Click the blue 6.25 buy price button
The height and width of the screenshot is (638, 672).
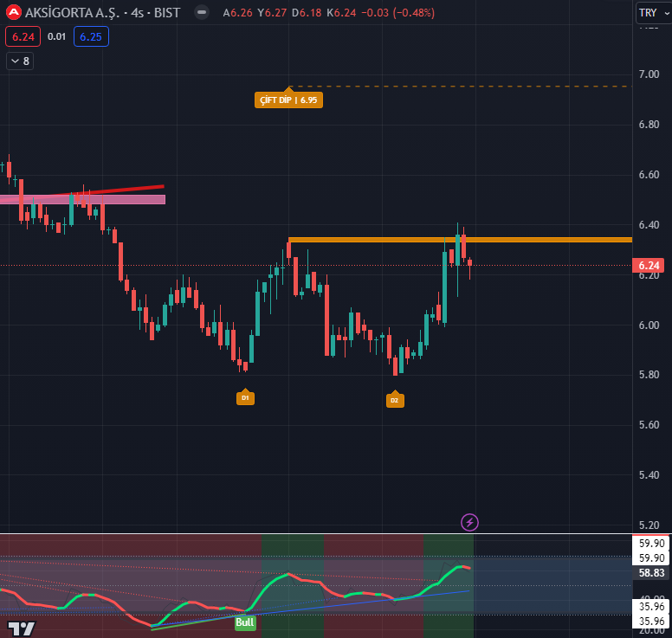(91, 37)
